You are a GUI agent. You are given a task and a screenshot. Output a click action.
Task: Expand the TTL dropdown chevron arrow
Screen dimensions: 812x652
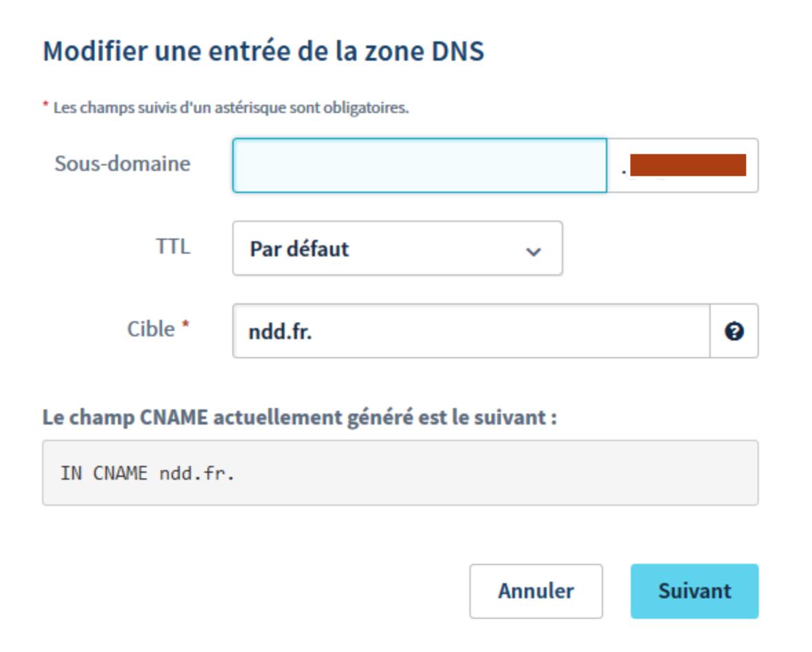coord(533,252)
